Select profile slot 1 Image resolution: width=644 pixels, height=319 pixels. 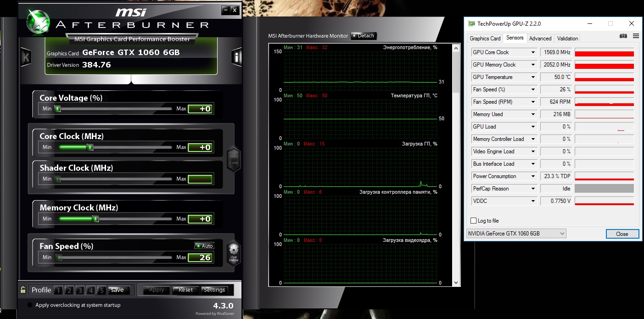point(58,290)
